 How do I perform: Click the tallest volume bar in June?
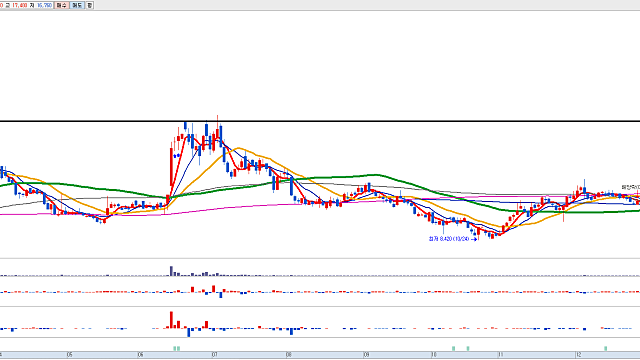[171, 271]
